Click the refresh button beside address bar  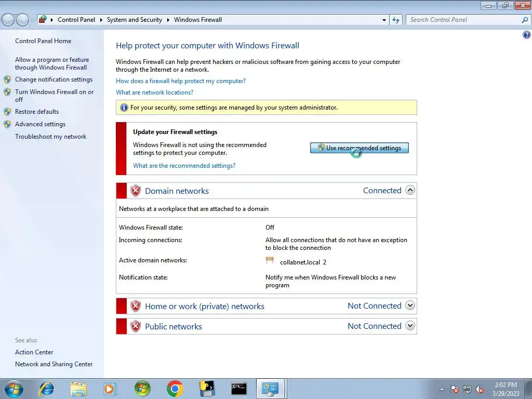click(395, 20)
